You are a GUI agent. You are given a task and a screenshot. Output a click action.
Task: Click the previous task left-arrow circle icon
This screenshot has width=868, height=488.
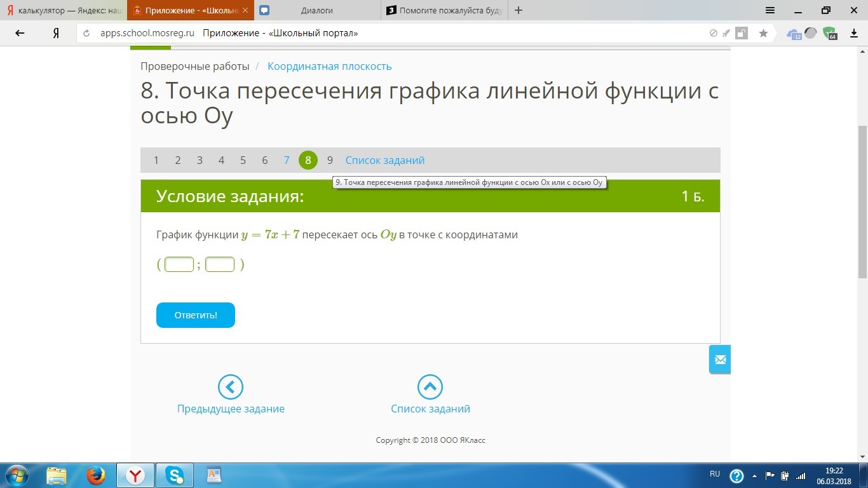pos(231,386)
